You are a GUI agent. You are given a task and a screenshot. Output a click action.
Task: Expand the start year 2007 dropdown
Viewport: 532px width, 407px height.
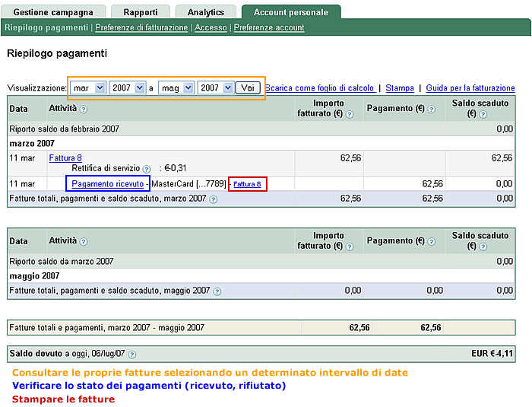127,88
